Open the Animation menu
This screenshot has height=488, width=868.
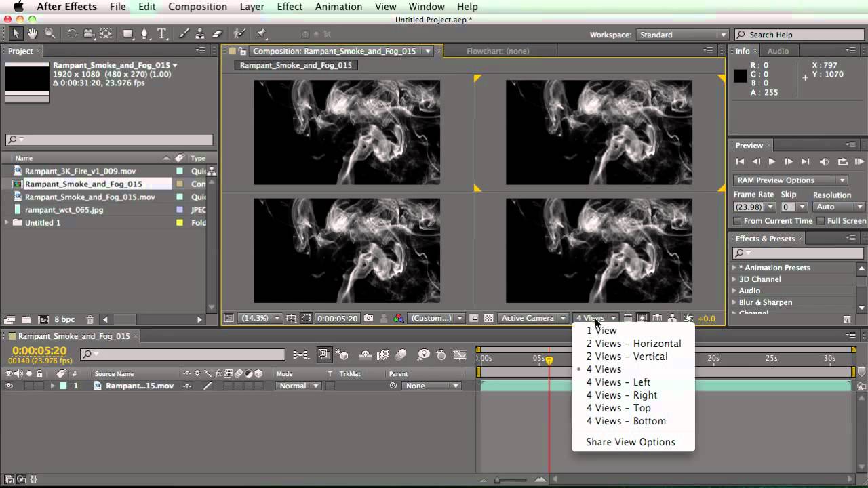coord(338,7)
